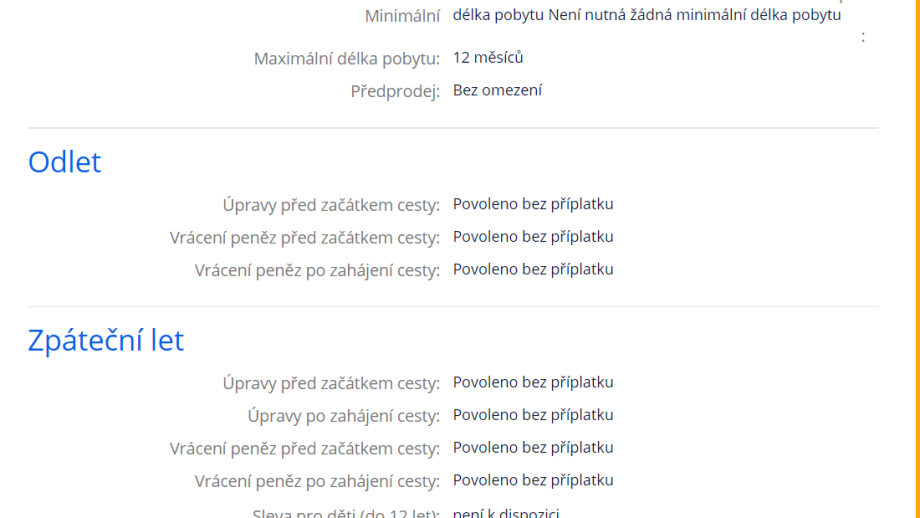Click the text Není nutná žádná minimální délka pobytu
This screenshot has width=920, height=518.
[694, 15]
